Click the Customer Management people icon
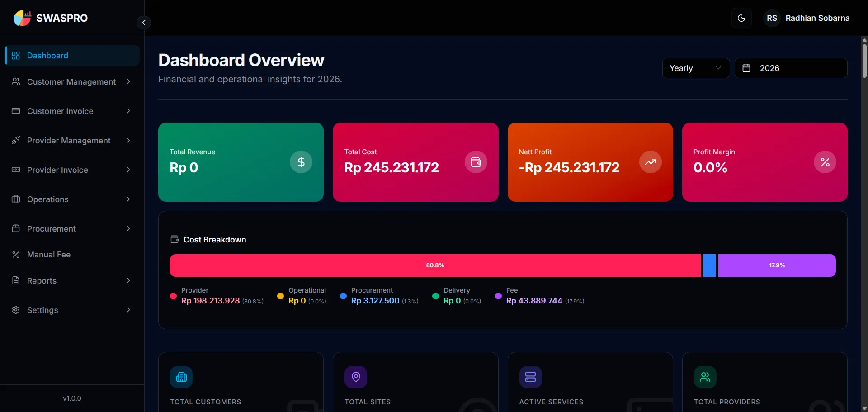This screenshot has width=868, height=412. coord(16,81)
